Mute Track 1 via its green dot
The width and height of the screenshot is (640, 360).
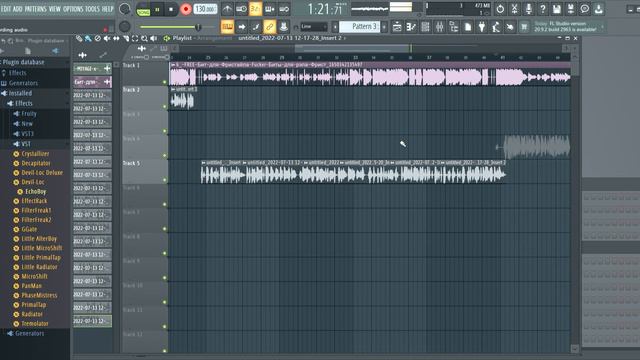[165, 82]
